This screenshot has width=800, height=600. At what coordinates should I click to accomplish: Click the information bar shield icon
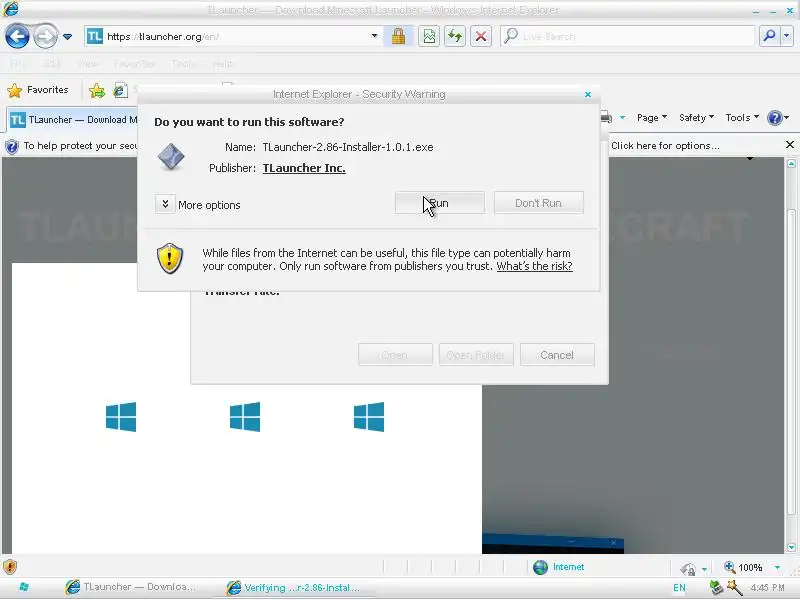(x=11, y=147)
